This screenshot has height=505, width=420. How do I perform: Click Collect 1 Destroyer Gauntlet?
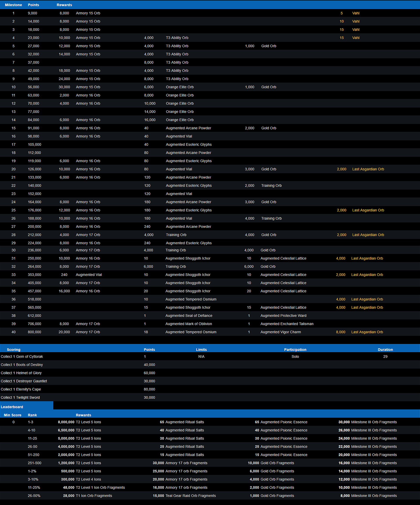coord(24,381)
